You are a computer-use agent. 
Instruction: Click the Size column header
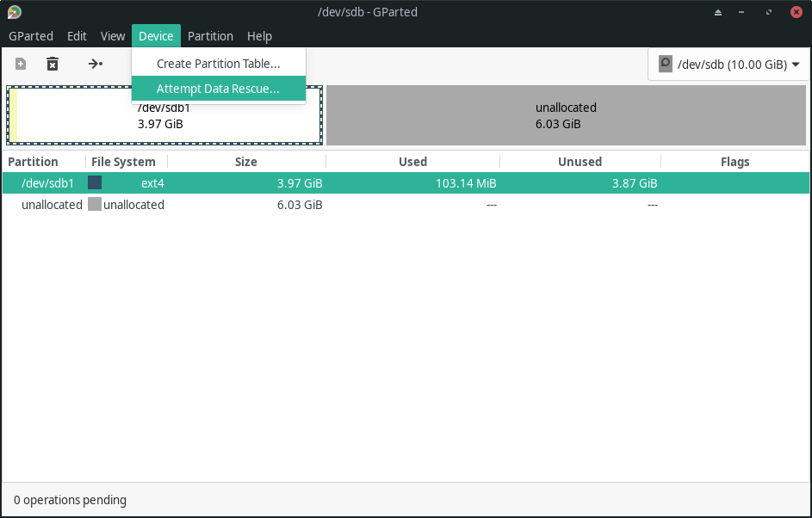[x=245, y=161]
